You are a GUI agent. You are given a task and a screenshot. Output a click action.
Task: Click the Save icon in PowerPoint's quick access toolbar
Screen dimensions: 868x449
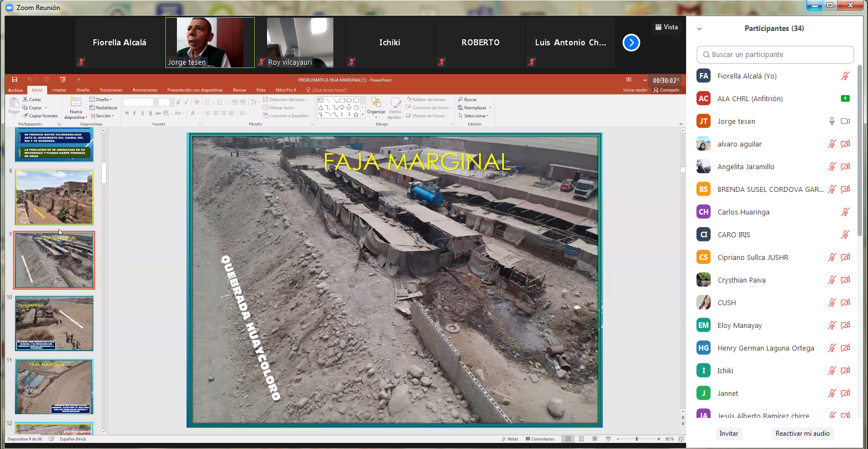click(14, 80)
